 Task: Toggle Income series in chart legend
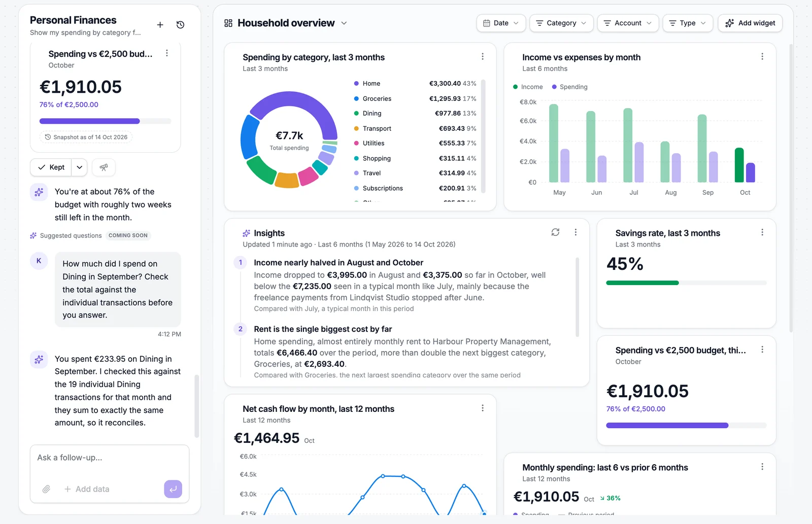[x=528, y=87]
